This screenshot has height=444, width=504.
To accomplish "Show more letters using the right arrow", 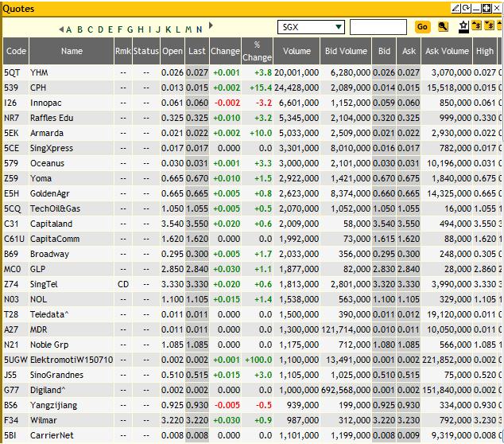I will pos(211,25).
